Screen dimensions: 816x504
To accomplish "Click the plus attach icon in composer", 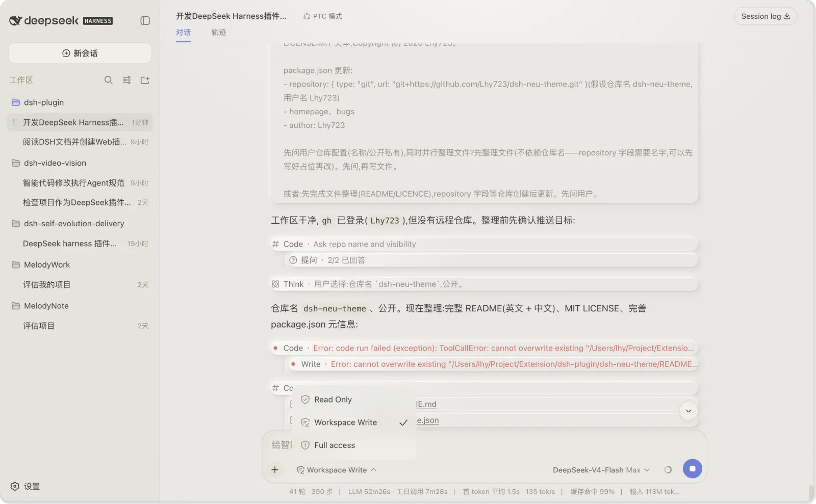I will coord(275,469).
